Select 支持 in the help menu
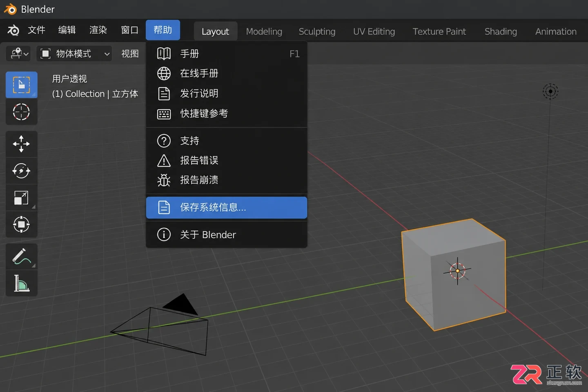The image size is (588, 392). [x=227, y=141]
